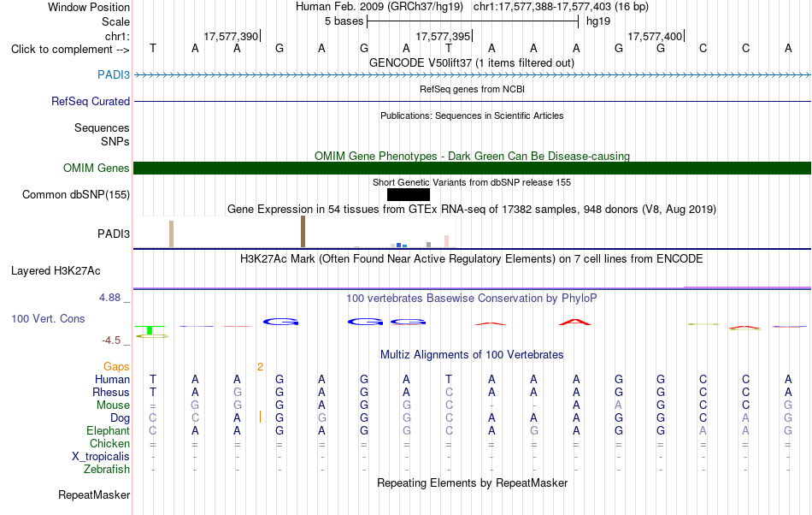Click the Window Position label
The height and width of the screenshot is (515, 812).
tap(89, 7)
